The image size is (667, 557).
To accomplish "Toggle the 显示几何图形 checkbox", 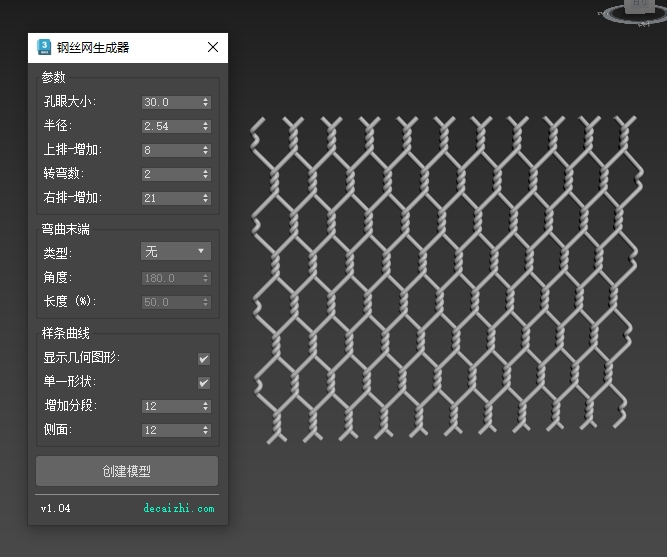I will (204, 358).
